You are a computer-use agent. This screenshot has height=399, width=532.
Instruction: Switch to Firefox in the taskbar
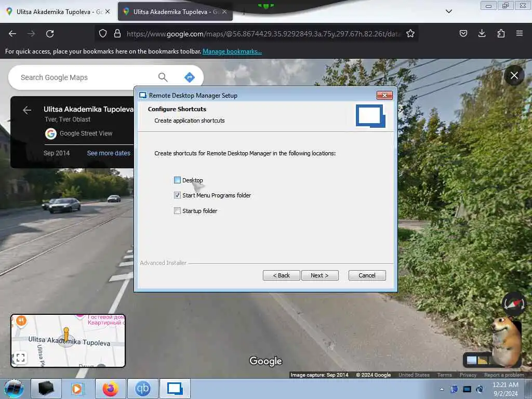click(x=110, y=389)
